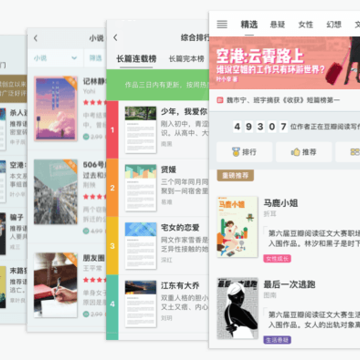Expand the 小说 category dropdown chevron
Screen dimensions: 360x360
(74, 58)
